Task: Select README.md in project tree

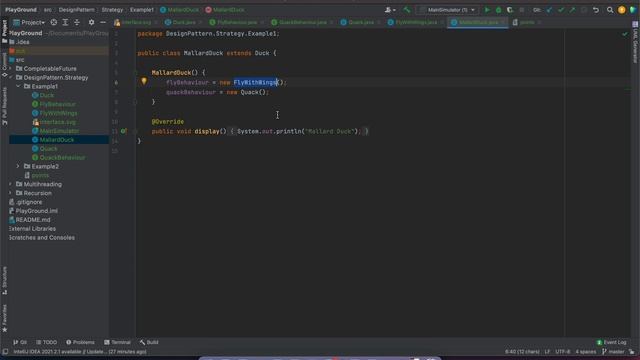Action: tap(33, 220)
